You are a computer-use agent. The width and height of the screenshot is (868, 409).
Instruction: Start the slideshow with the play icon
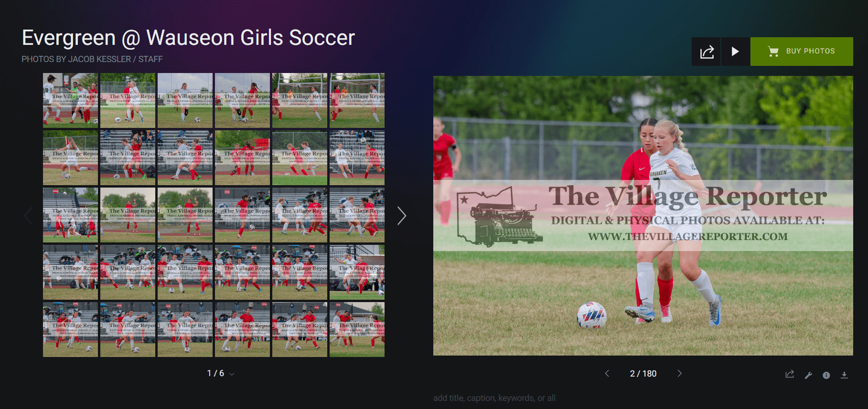click(x=735, y=52)
